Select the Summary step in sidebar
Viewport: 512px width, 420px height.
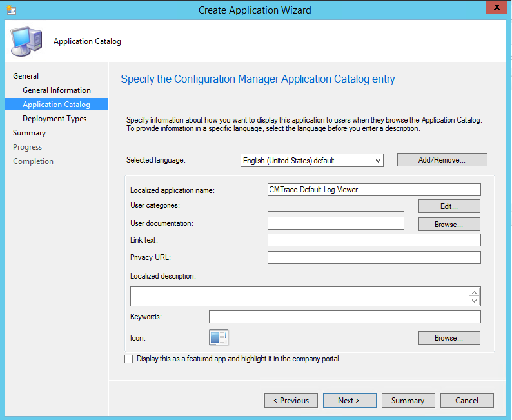click(x=30, y=133)
